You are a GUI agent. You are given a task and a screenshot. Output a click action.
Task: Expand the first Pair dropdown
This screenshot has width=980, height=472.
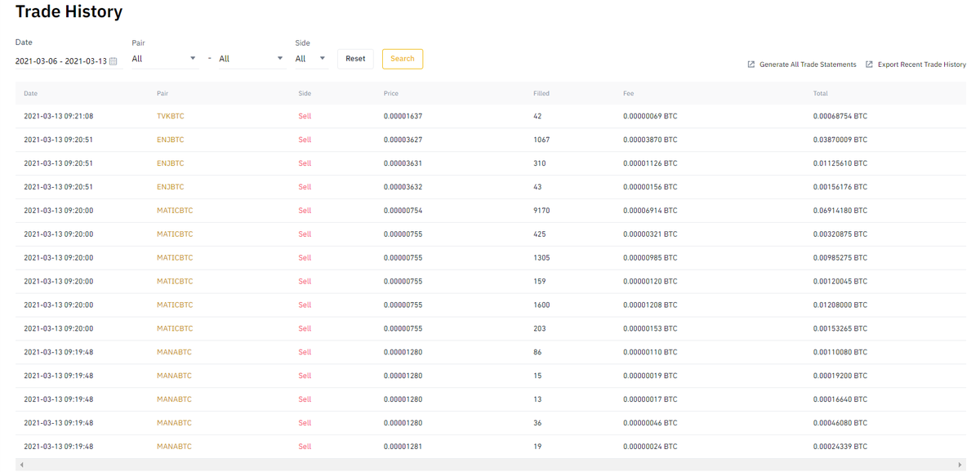164,59
